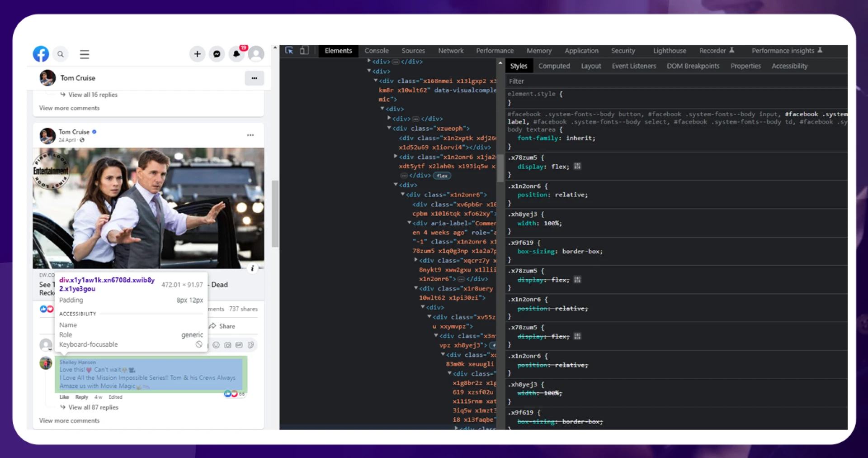Open Messenger chat icon
Screen dimensions: 868x458
tap(217, 54)
